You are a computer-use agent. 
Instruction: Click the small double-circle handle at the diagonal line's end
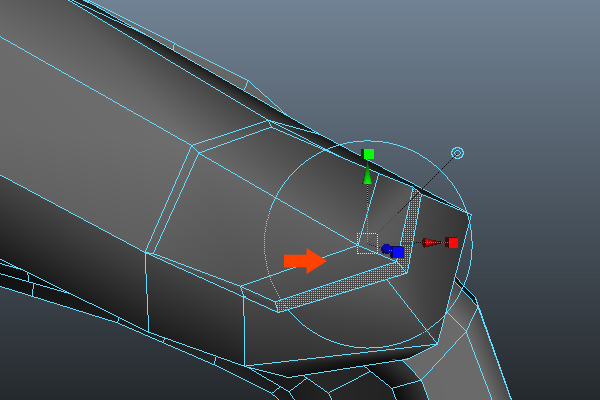tap(458, 153)
